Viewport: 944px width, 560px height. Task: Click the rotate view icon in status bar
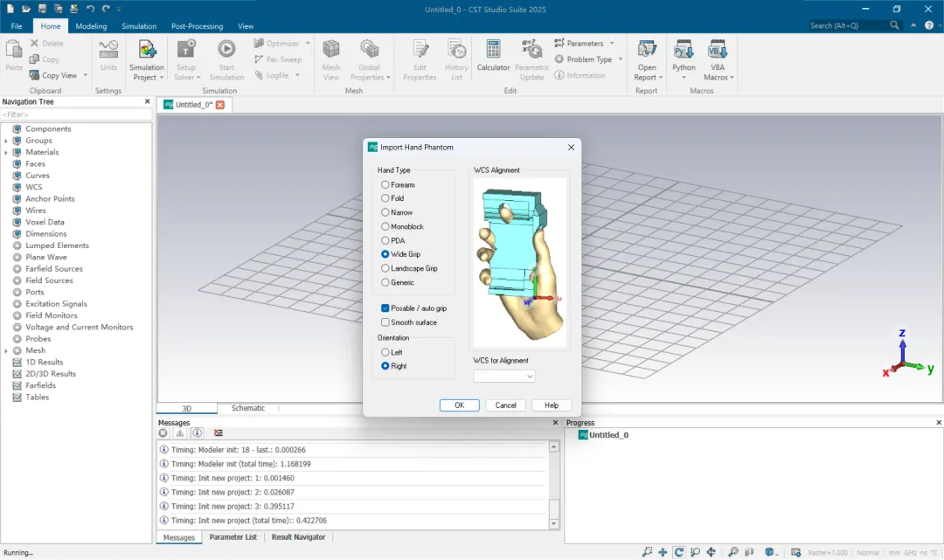coord(679,552)
